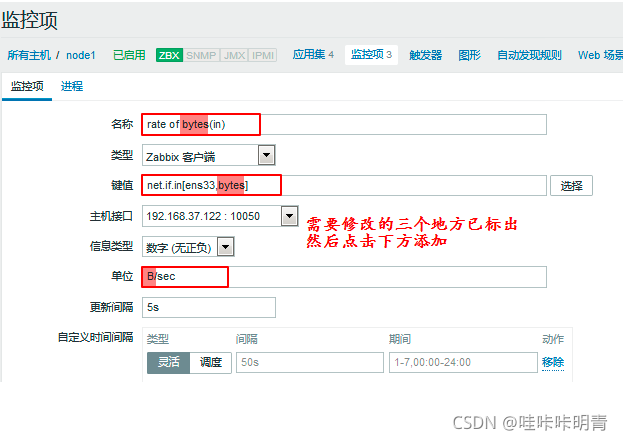Select the 监控项 form sub-tab
Viewport: 623px width, 440px height.
(27, 86)
